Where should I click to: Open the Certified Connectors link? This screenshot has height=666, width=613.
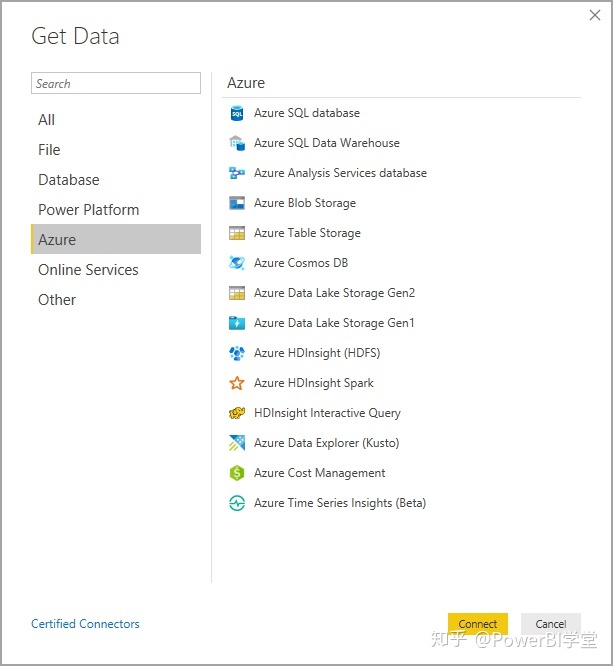tap(85, 624)
